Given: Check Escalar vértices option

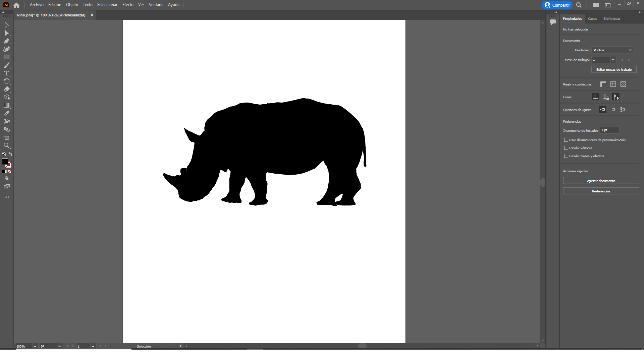Looking at the screenshot, I should [x=566, y=148].
